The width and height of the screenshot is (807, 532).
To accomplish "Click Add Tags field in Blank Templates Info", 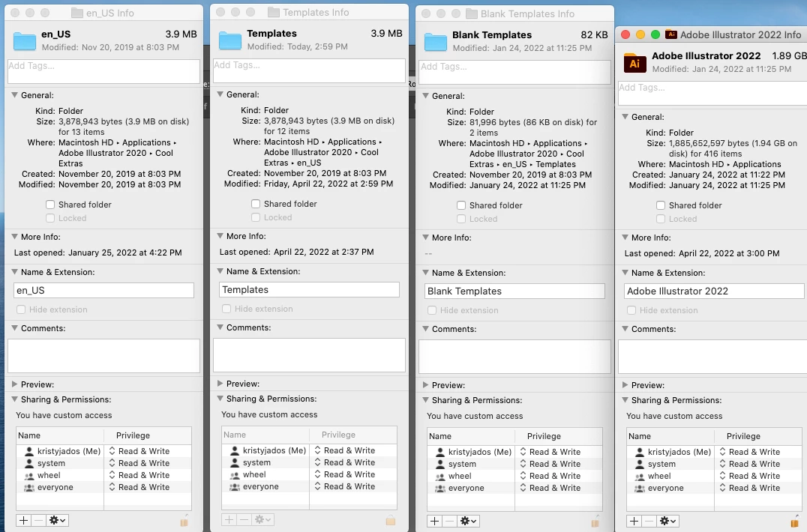I will point(514,73).
